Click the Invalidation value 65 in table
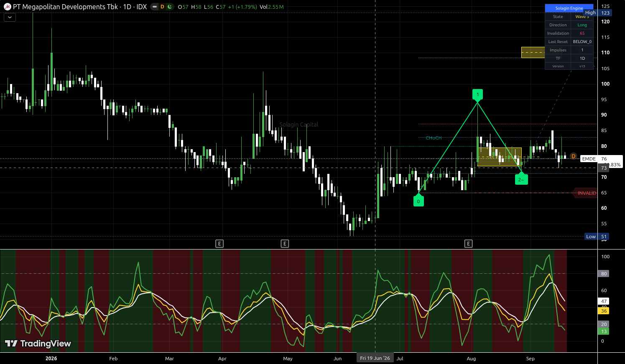The width and height of the screenshot is (625, 364). point(582,33)
